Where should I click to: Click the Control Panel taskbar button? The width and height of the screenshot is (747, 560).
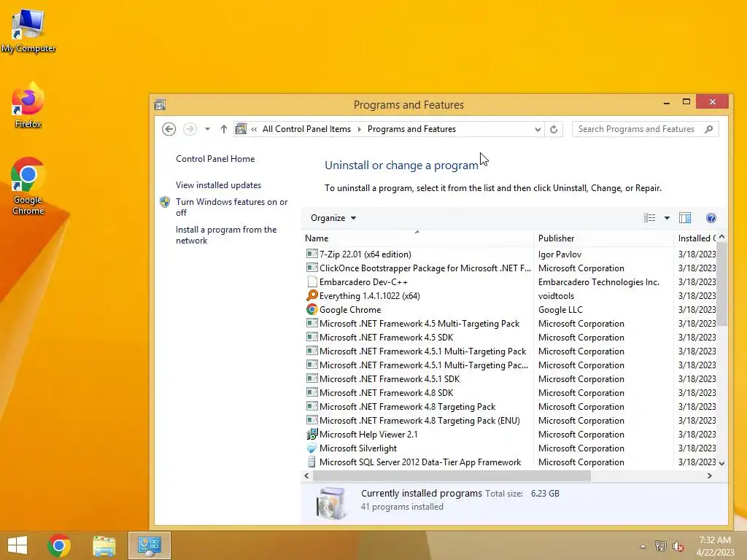coord(149,545)
